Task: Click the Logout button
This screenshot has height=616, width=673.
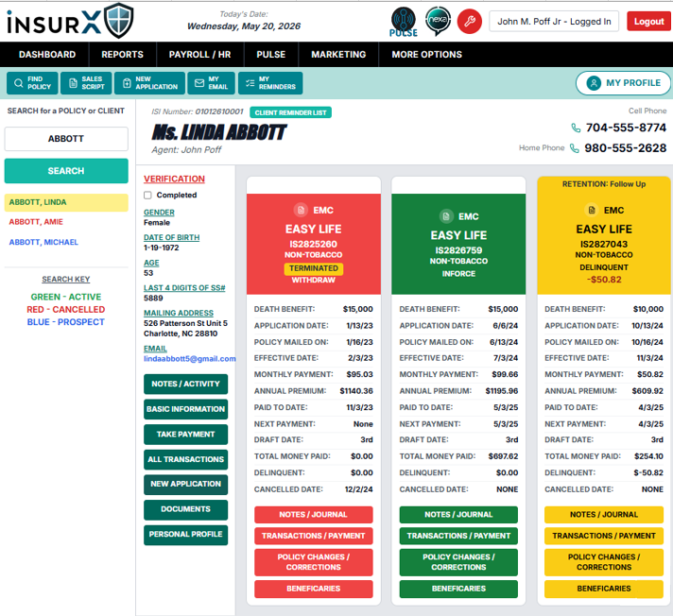Action: pos(648,22)
